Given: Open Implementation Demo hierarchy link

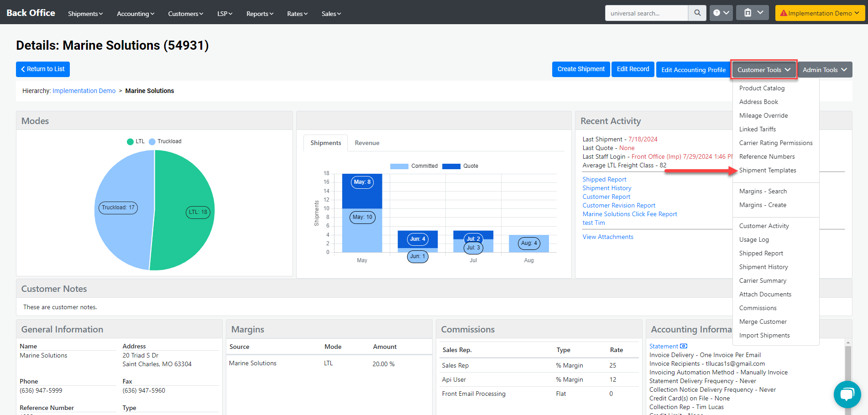Looking at the screenshot, I should point(84,91).
